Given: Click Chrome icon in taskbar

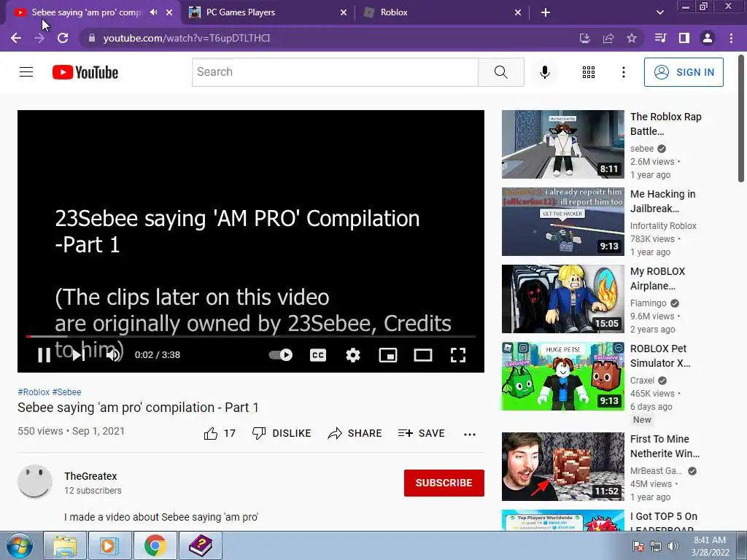Looking at the screenshot, I should pyautogui.click(x=155, y=545).
